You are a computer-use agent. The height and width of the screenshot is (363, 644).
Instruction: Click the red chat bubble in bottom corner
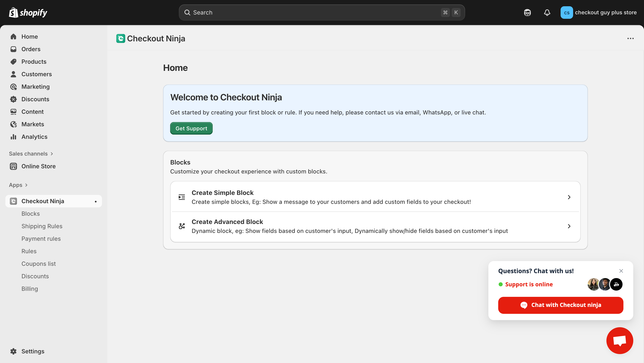(x=619, y=340)
